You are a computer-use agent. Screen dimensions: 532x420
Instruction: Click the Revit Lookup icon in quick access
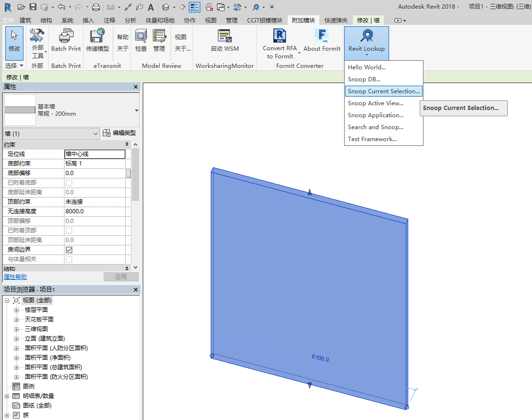pyautogui.click(x=256, y=7)
